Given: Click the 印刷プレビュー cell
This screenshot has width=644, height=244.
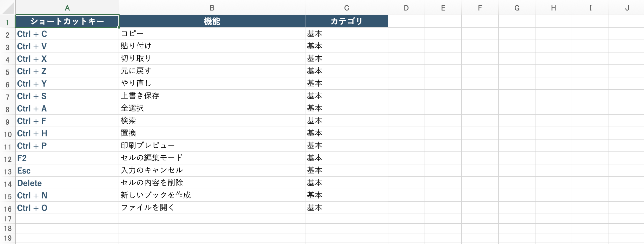Looking at the screenshot, I should tap(212, 146).
